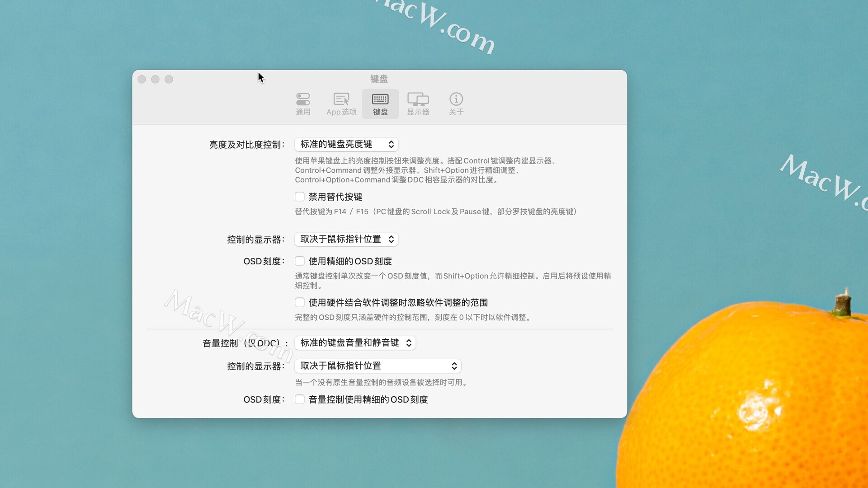Toggle 使用精细的OSD刻度 checkbox
The height and width of the screenshot is (488, 868).
[300, 261]
